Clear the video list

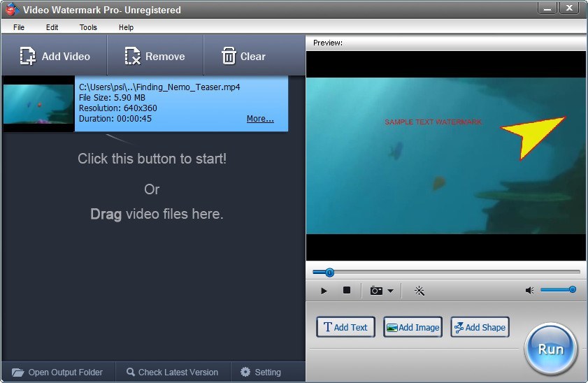tap(244, 56)
